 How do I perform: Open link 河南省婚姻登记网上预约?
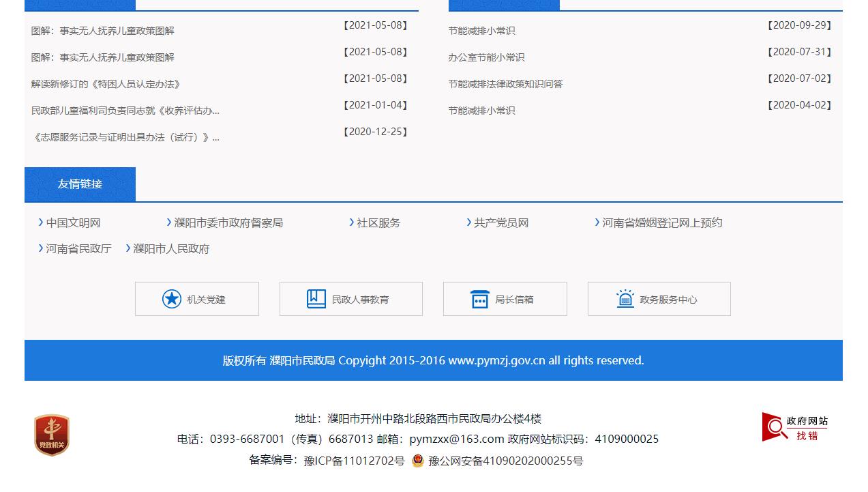coord(661,222)
